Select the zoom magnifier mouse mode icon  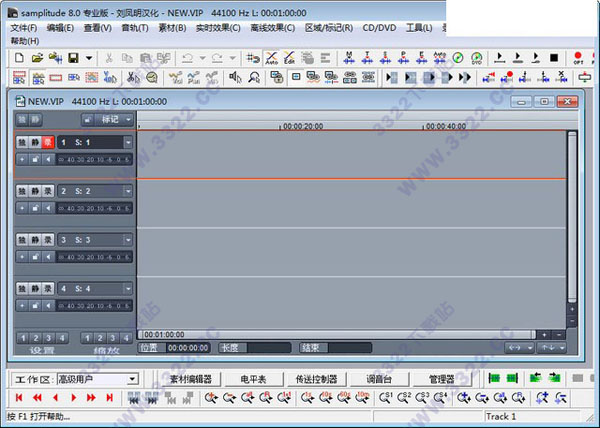pyautogui.click(x=254, y=78)
